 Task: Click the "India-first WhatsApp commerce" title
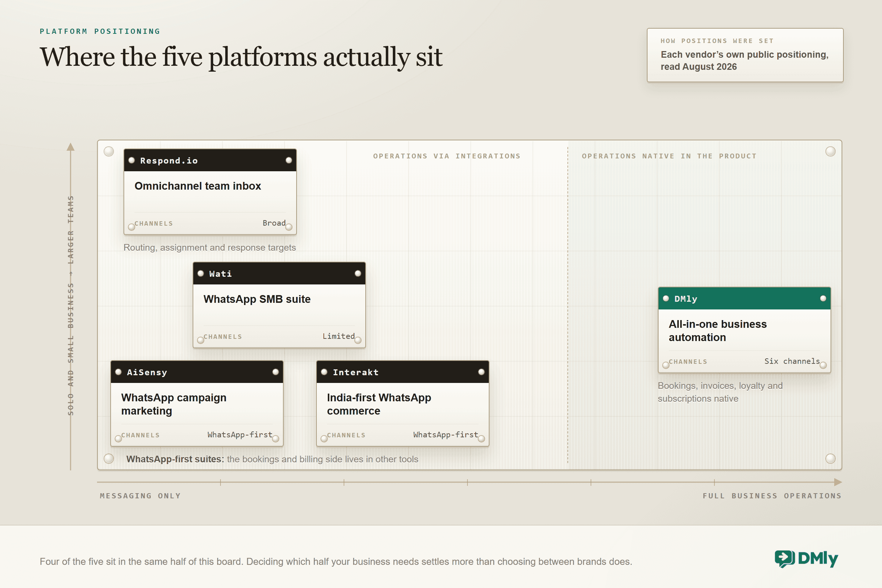(379, 404)
